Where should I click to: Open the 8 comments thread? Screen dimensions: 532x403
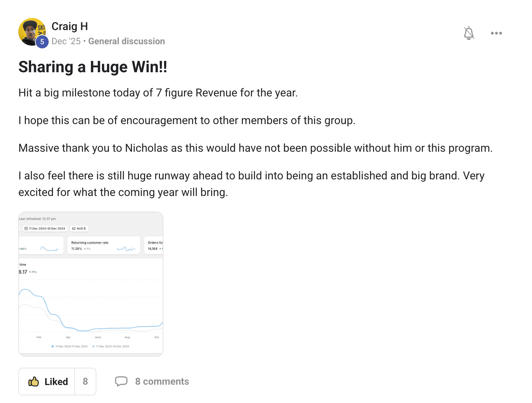click(x=162, y=382)
